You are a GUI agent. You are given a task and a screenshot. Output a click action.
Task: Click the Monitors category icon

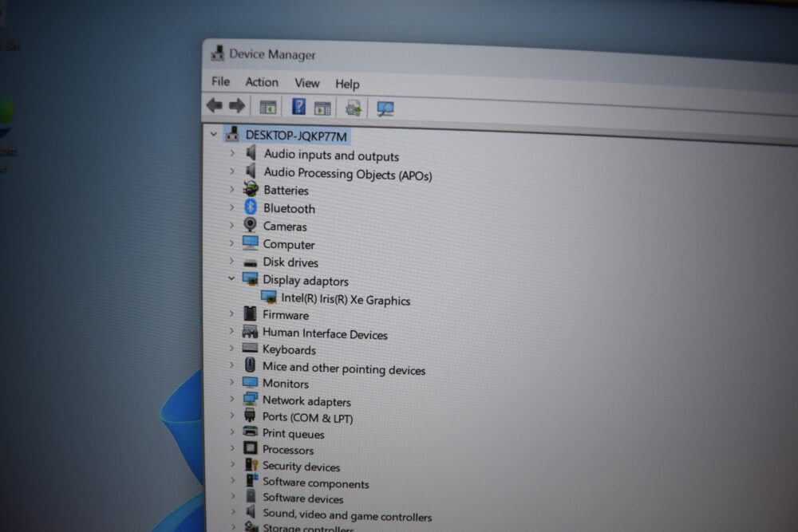250,382
